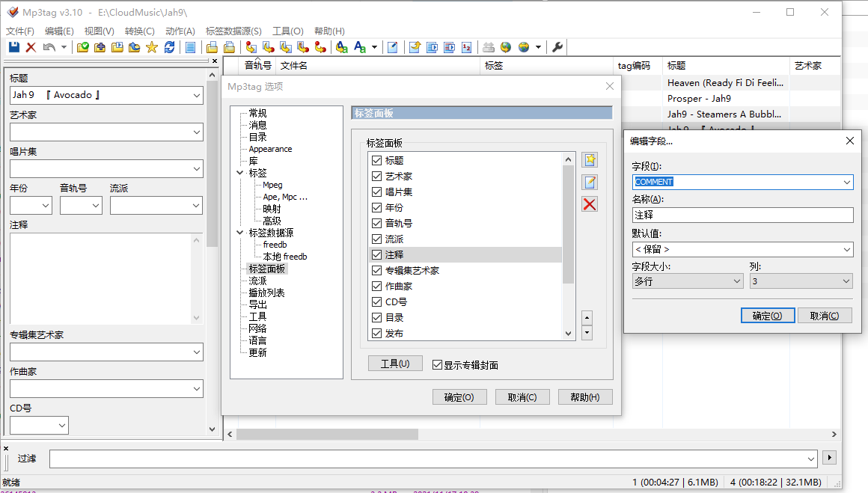The image size is (868, 493).
Task: Click the save tag floppy disk icon
Action: click(14, 47)
